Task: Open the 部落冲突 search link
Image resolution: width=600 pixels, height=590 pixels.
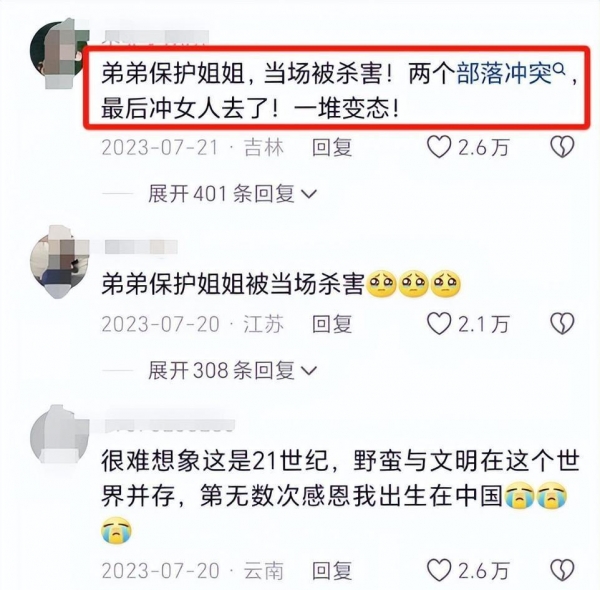Action: coord(504,73)
